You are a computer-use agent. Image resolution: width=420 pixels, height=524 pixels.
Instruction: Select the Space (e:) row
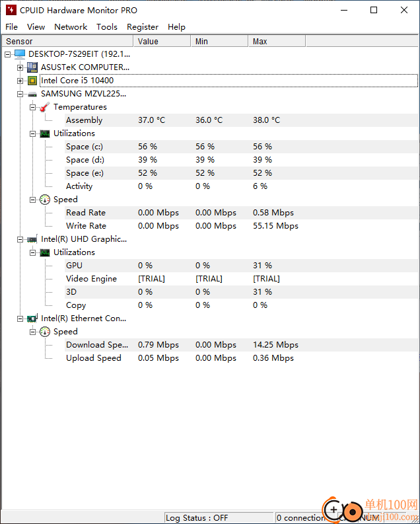(242, 173)
